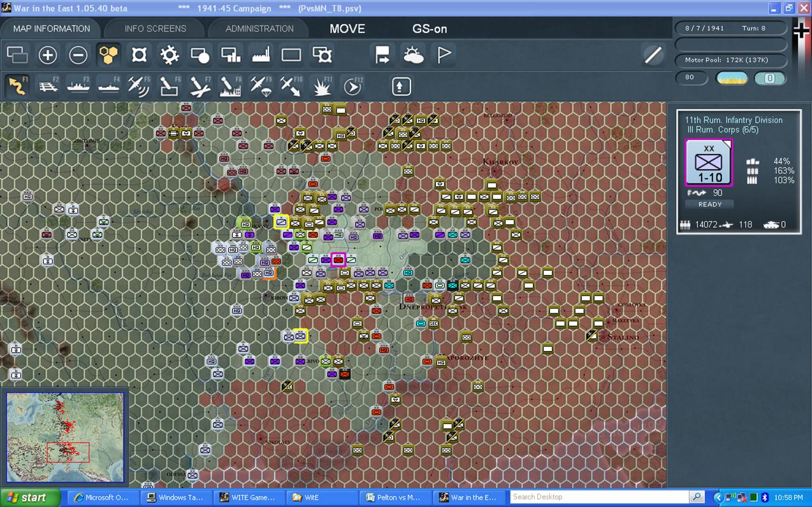Open the INFO SCREENS tab
The image size is (812, 507).
pyautogui.click(x=155, y=29)
